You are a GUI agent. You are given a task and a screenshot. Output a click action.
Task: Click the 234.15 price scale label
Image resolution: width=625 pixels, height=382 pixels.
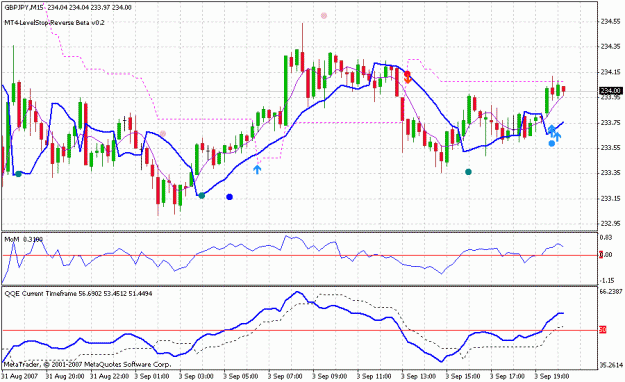pos(610,72)
